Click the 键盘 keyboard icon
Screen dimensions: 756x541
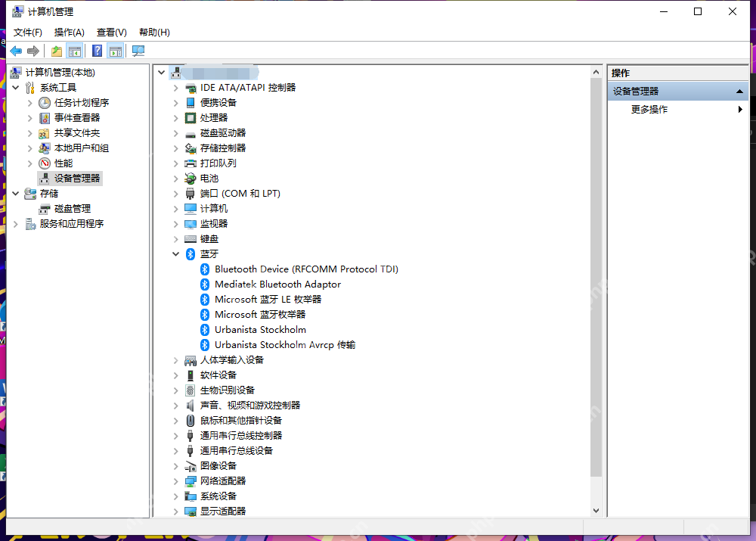click(191, 239)
